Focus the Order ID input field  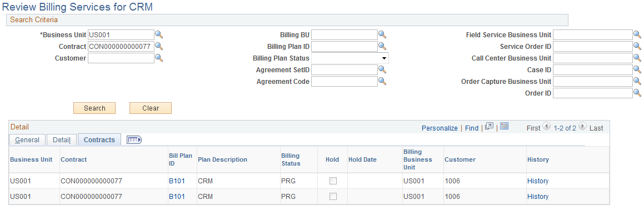point(593,93)
